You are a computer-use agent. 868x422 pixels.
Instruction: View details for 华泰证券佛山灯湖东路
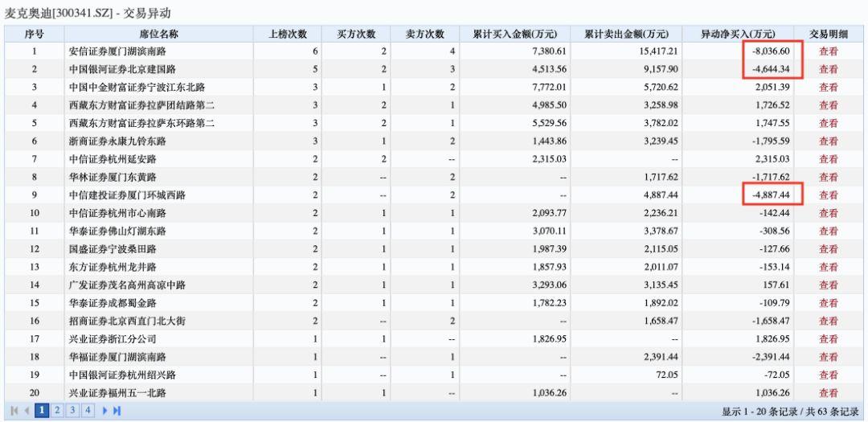click(828, 231)
